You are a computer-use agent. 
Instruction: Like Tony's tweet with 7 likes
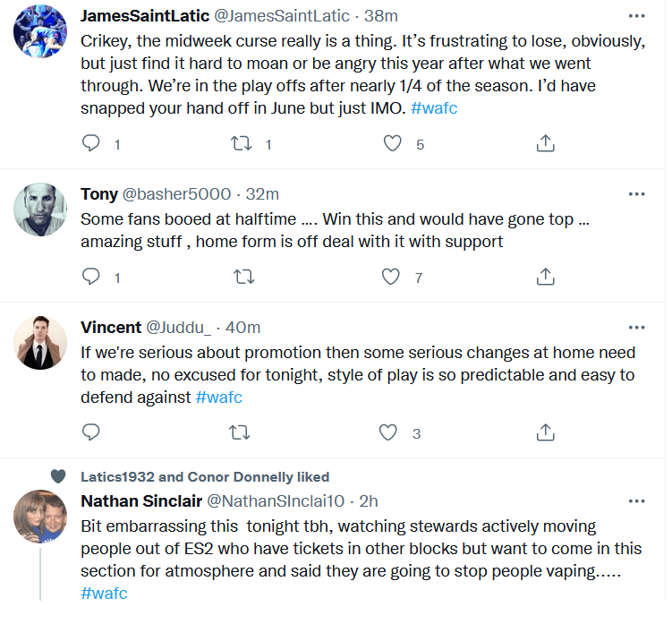pyautogui.click(x=390, y=278)
